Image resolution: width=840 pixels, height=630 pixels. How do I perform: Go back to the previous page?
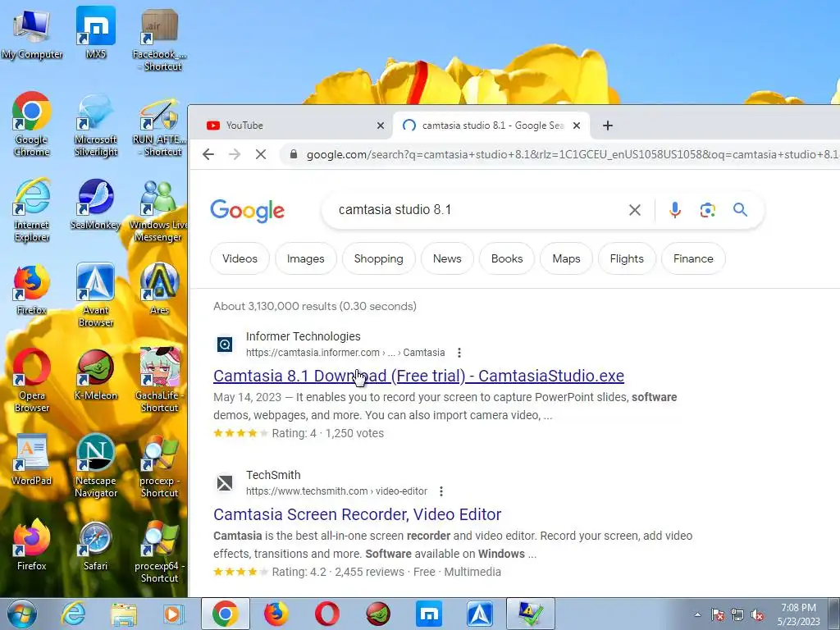208,154
